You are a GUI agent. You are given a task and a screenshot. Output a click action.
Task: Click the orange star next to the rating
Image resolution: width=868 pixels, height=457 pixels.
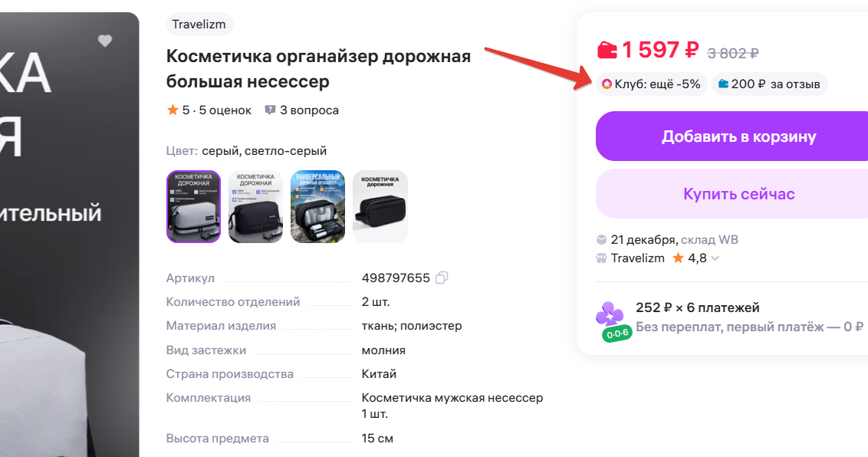(173, 110)
